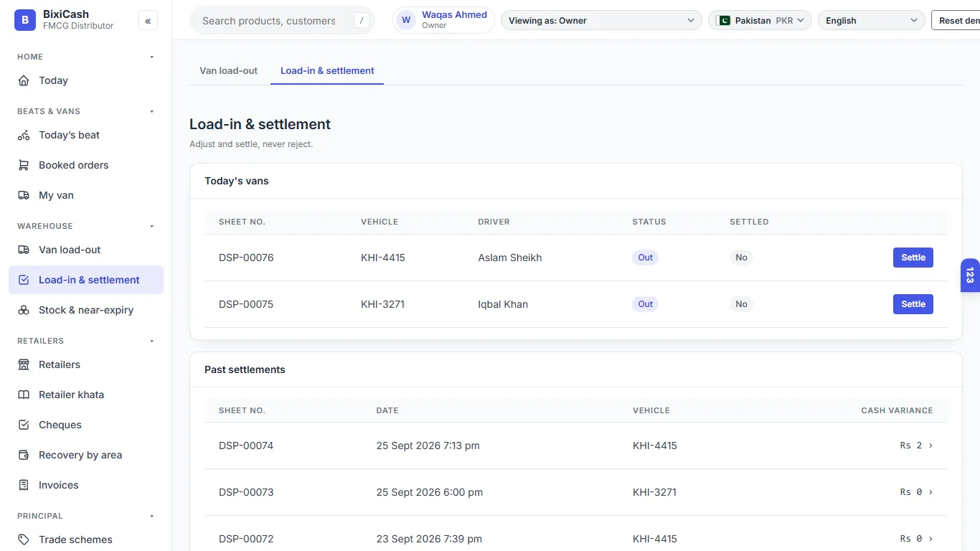Click the Recovery by area wallet icon
The image size is (980, 551).
[x=24, y=455]
